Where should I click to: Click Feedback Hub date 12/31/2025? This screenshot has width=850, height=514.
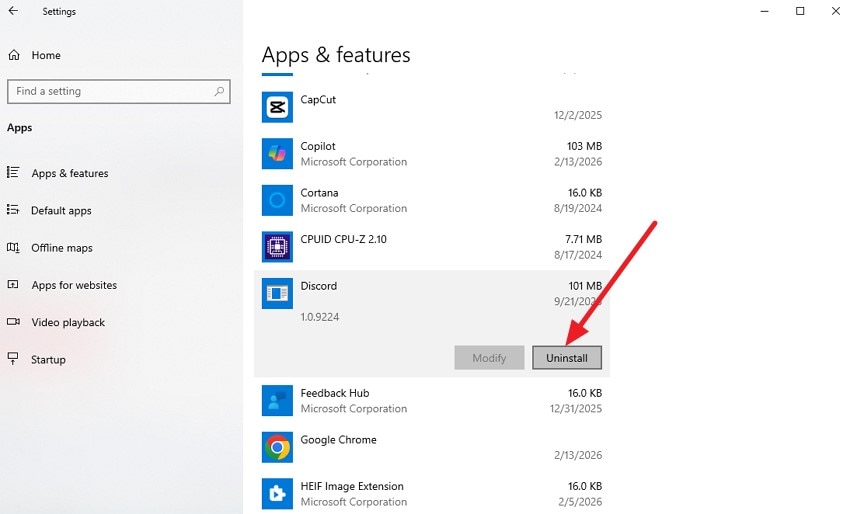click(576, 408)
